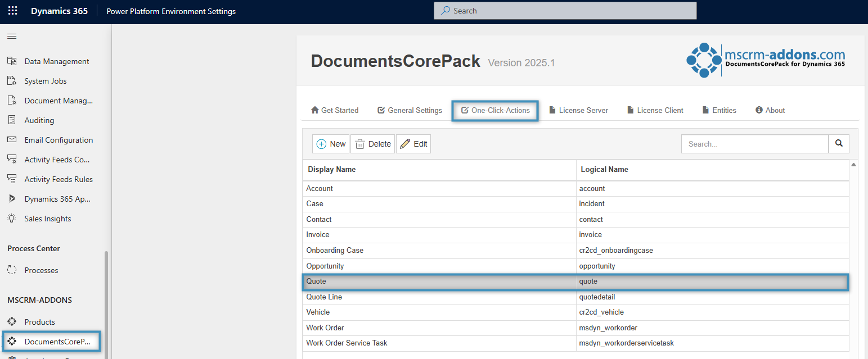Go to the Get Started tab

[x=335, y=110]
